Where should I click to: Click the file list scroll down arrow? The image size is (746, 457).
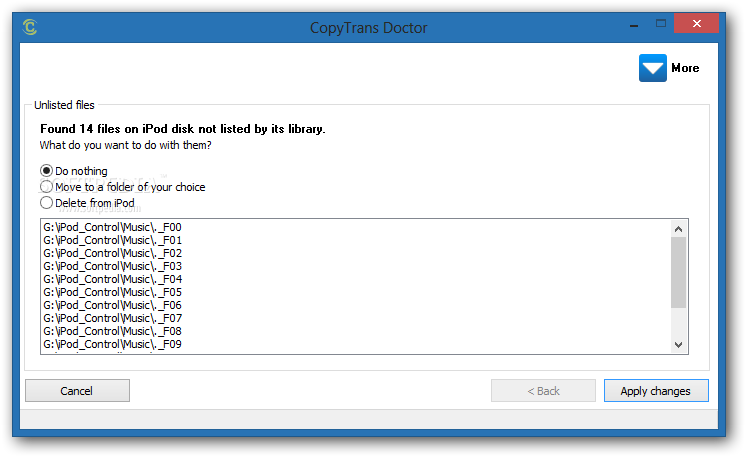click(x=678, y=345)
